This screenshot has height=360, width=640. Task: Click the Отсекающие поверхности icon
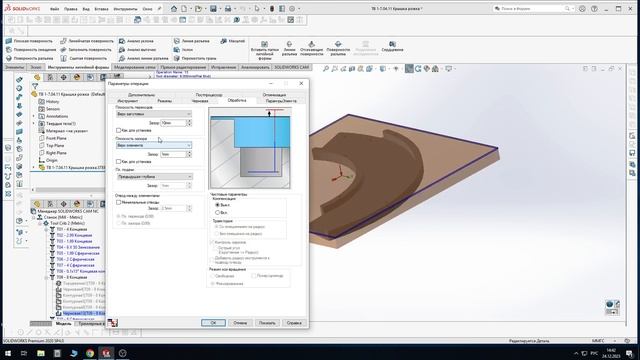(311, 44)
